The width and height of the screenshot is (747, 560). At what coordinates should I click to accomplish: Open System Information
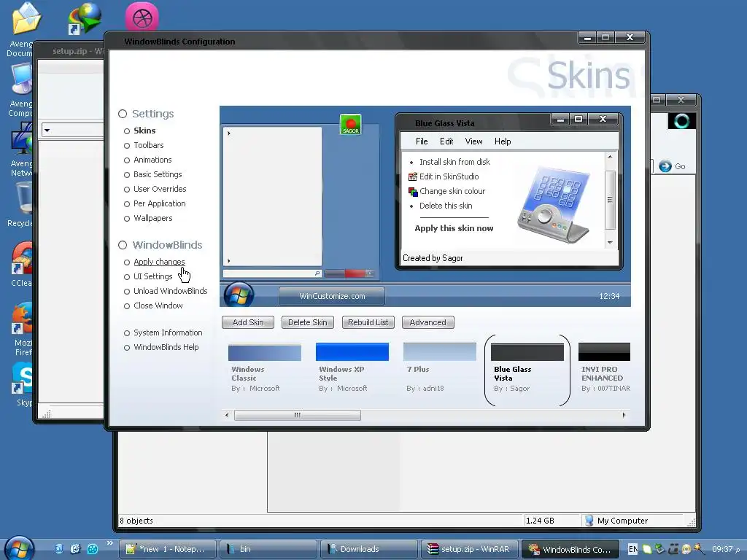pyautogui.click(x=168, y=332)
